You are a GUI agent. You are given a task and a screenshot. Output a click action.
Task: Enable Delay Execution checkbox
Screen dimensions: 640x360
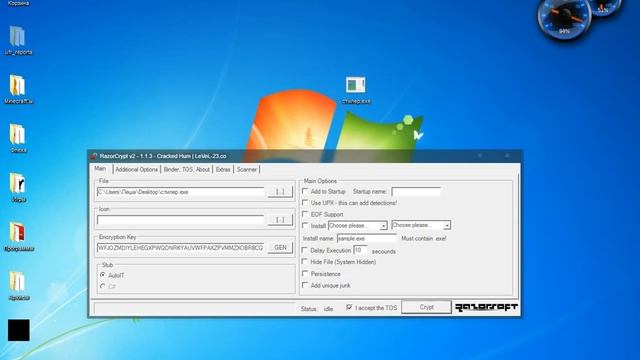pos(304,250)
